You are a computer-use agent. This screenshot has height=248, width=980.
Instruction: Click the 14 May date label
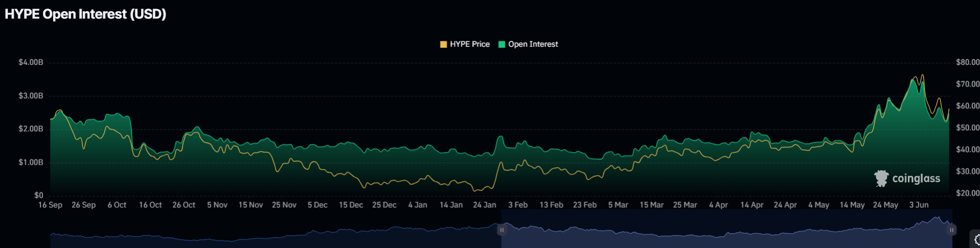(x=852, y=205)
